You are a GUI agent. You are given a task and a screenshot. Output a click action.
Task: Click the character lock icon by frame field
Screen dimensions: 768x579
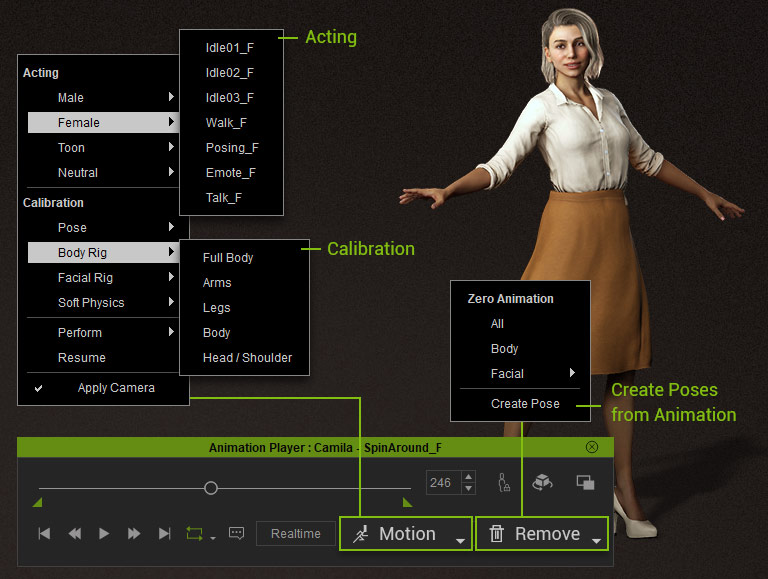tap(503, 483)
